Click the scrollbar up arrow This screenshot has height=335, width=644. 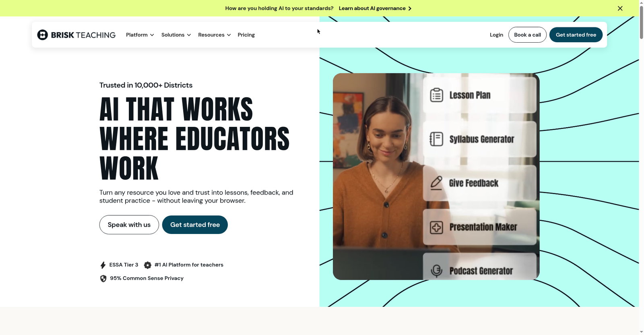point(642,2)
